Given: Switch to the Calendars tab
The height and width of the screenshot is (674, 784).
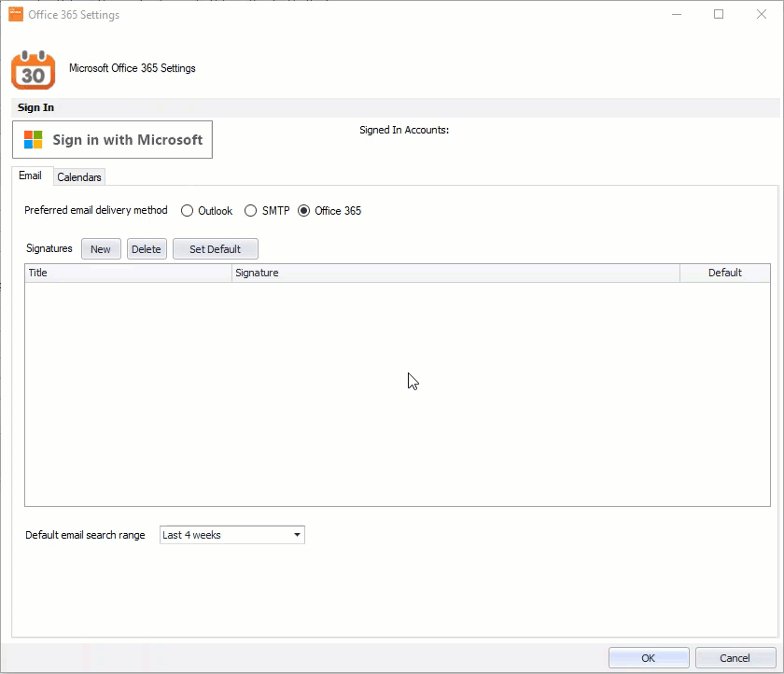Looking at the screenshot, I should click(x=79, y=177).
